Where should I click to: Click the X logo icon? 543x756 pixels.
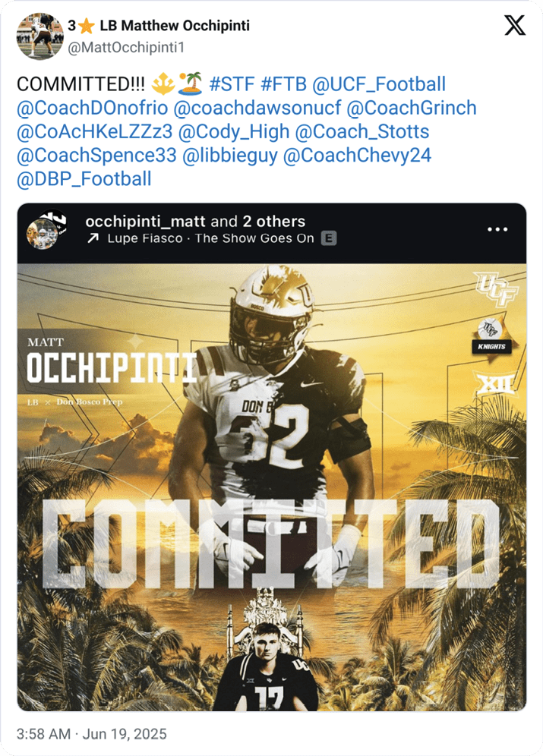(515, 26)
